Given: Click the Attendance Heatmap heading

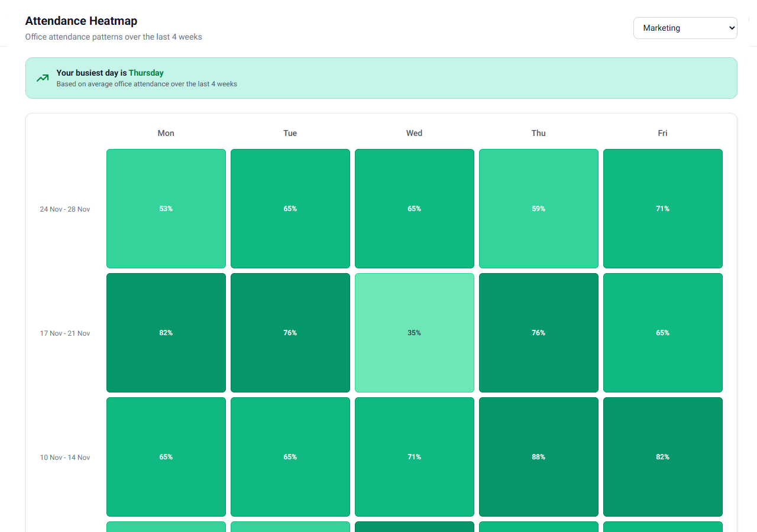Looking at the screenshot, I should tap(81, 21).
